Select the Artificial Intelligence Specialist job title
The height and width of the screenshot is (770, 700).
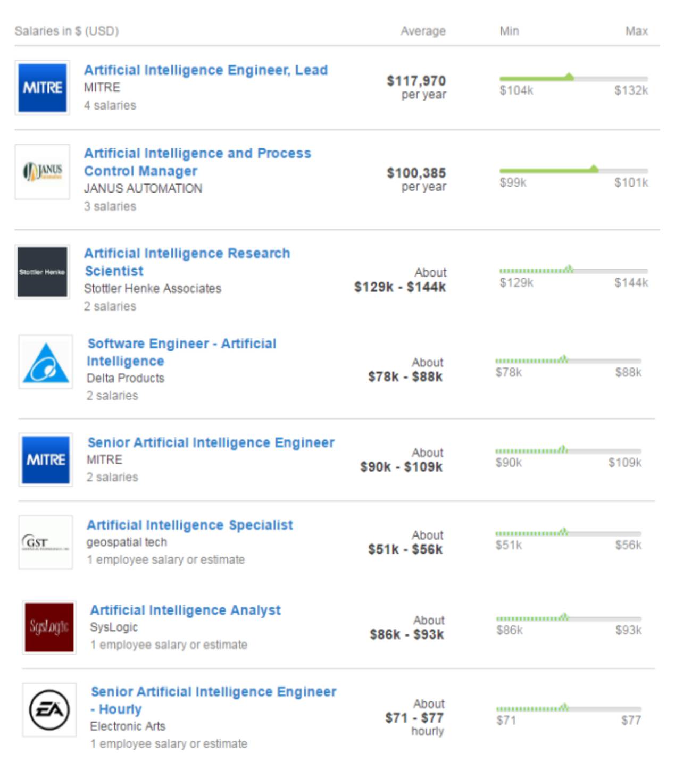(x=189, y=525)
